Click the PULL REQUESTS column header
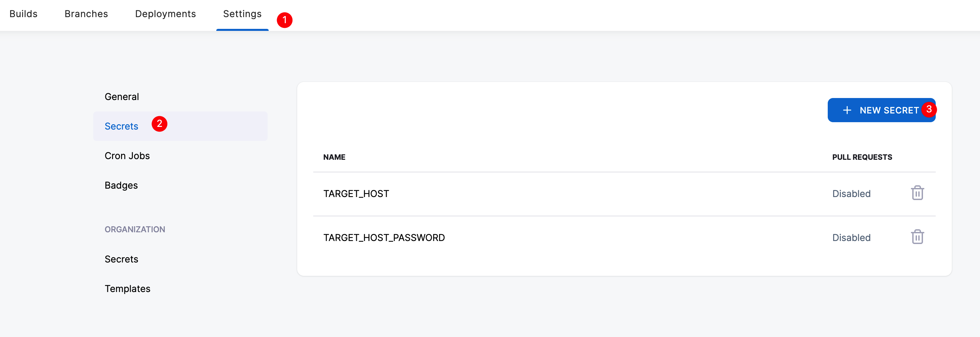The height and width of the screenshot is (337, 980). point(862,157)
